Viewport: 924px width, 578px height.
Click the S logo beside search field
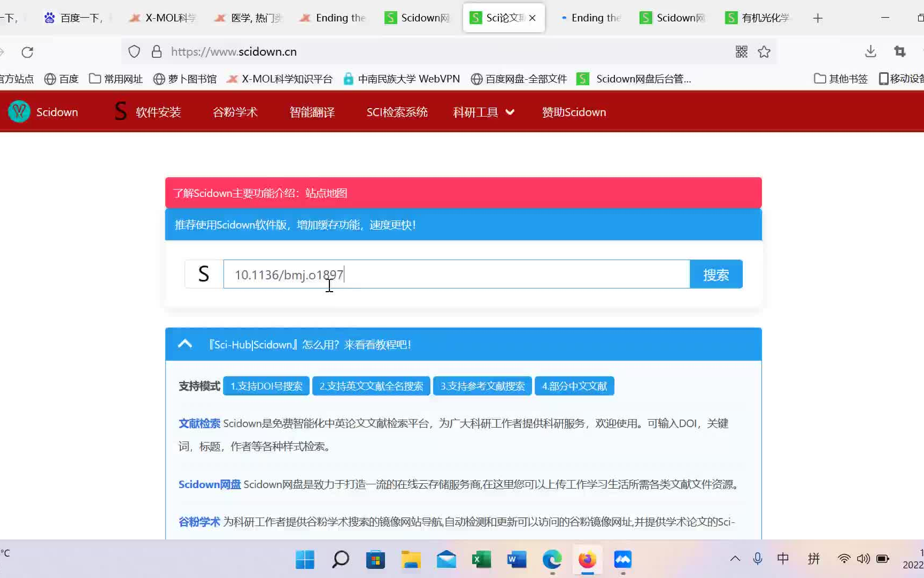coord(204,274)
